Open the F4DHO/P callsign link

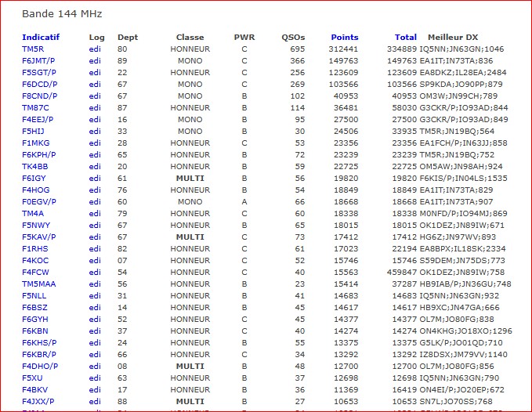pyautogui.click(x=40, y=367)
